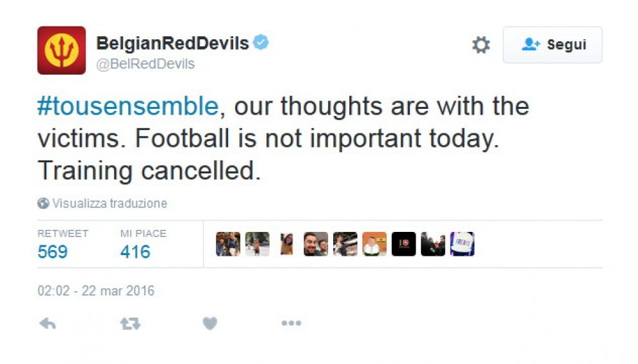638x364 pixels.
Task: Click the Peter Griffin cartoon avatar
Action: coord(374,244)
